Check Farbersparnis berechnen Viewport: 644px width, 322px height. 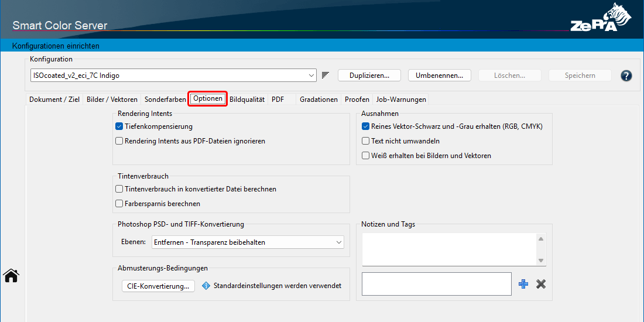click(119, 203)
